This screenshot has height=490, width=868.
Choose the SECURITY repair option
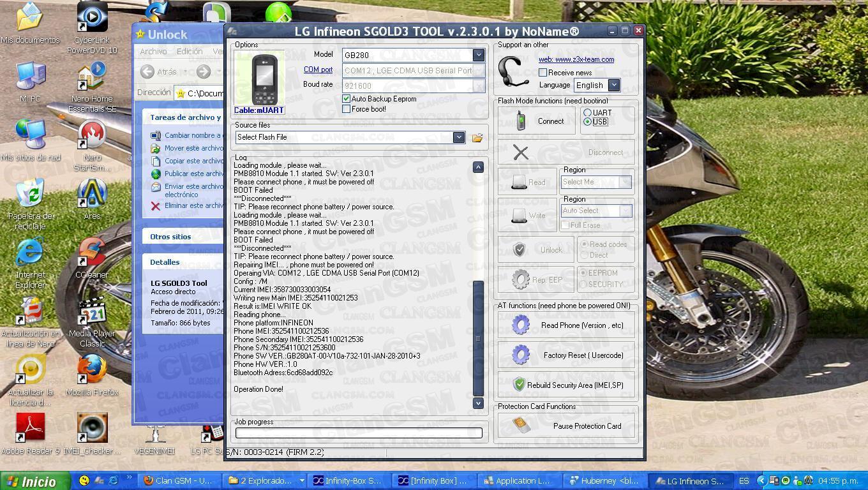(583, 285)
